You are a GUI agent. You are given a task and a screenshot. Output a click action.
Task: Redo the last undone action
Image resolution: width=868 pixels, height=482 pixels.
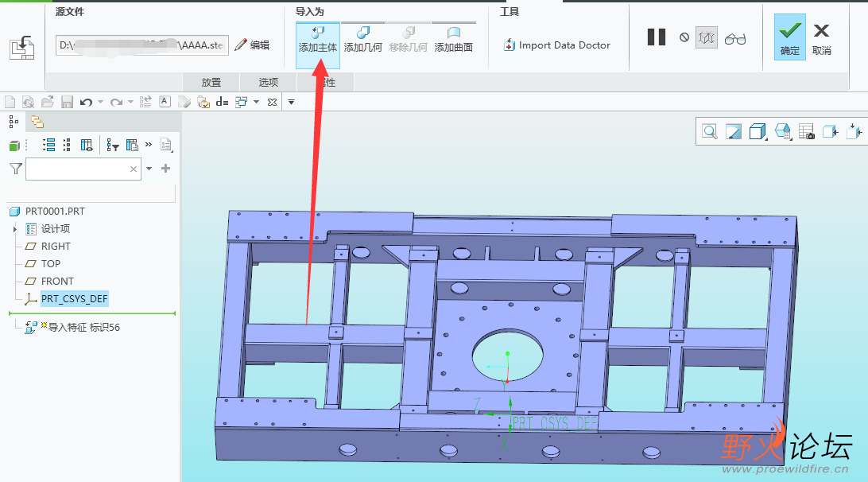click(x=116, y=102)
